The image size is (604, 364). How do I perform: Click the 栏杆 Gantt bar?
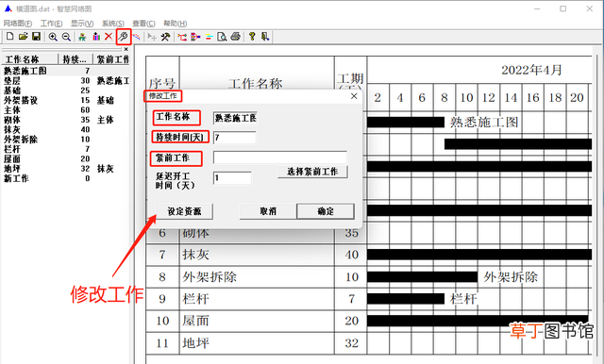pos(406,299)
